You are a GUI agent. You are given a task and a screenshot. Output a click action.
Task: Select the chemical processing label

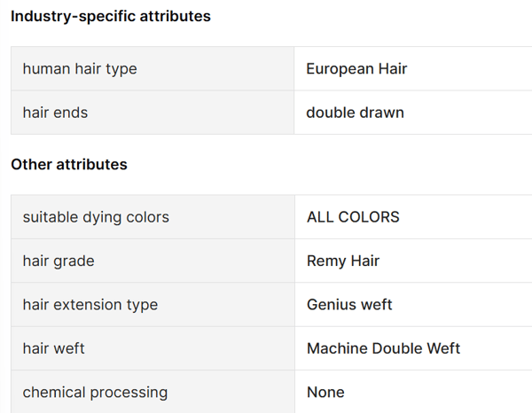(x=95, y=392)
